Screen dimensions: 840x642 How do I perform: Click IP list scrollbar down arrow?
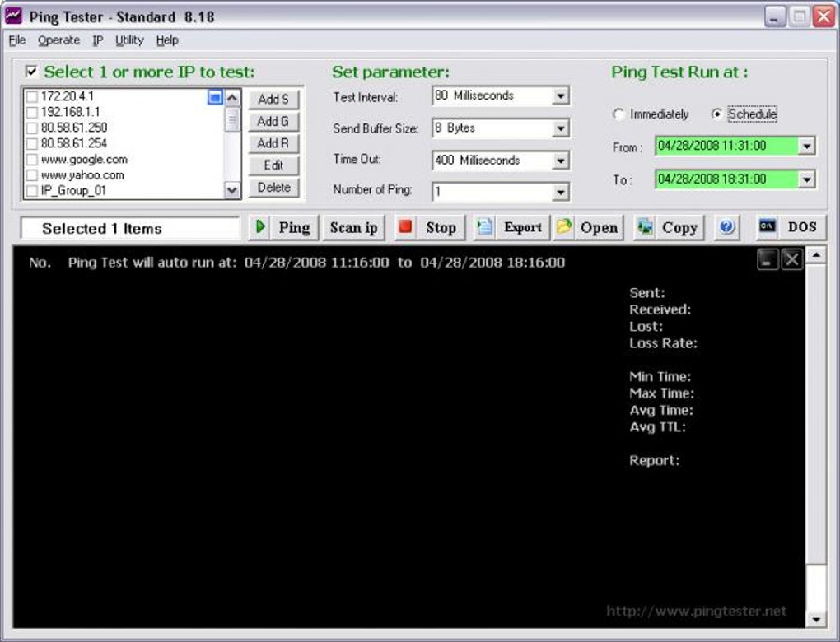click(x=232, y=190)
